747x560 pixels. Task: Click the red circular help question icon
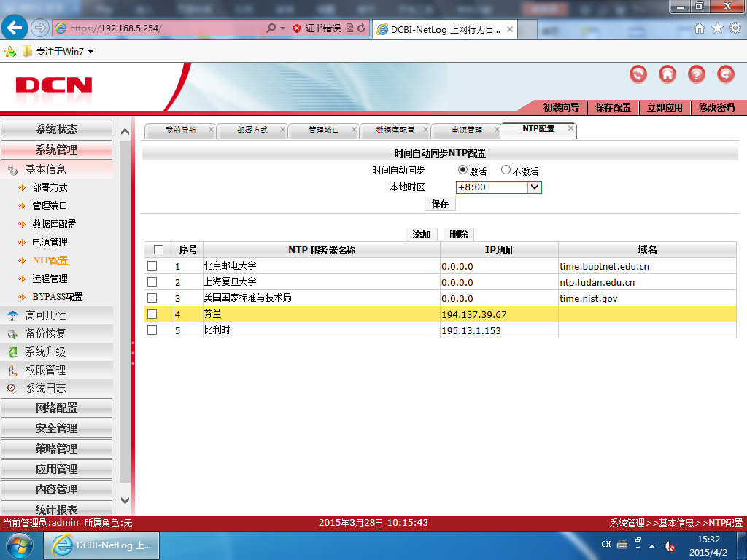(x=697, y=74)
